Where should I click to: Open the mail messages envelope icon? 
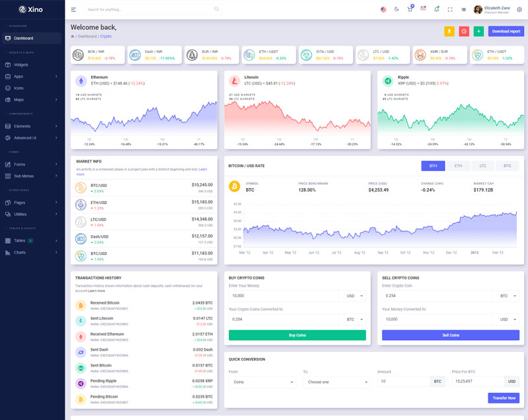423,9
